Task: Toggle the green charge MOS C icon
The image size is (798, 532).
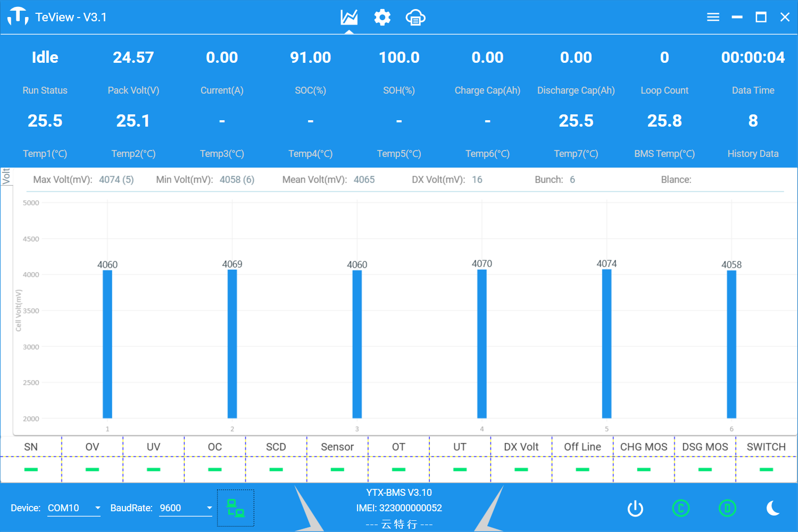Action: pyautogui.click(x=680, y=509)
